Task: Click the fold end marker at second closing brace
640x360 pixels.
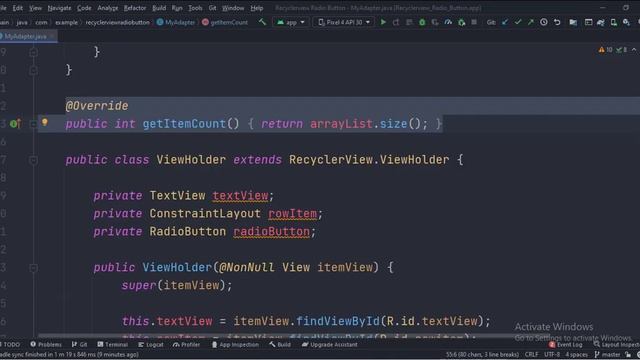Action: tap(33, 70)
